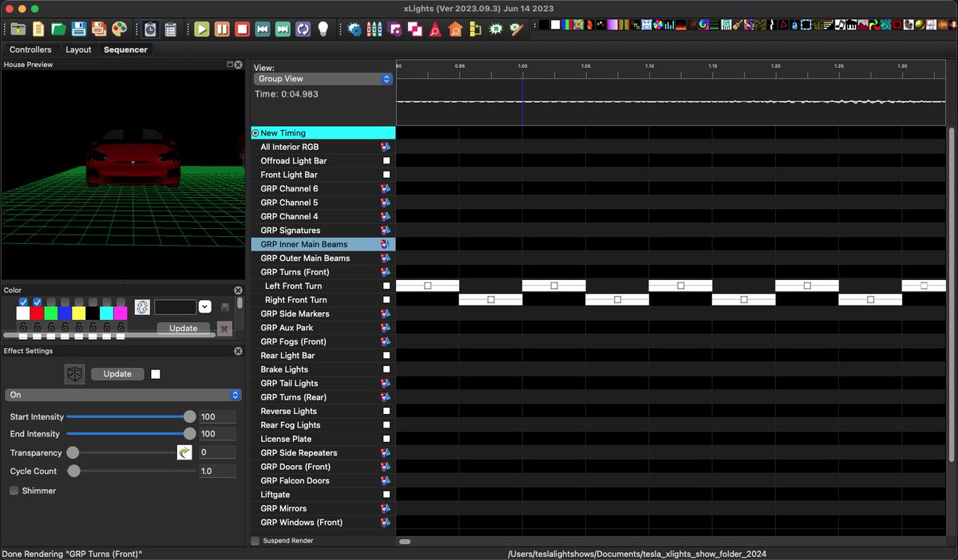Image resolution: width=958 pixels, height=560 pixels.
Task: Click the New Sequence document icon
Action: 38,29
